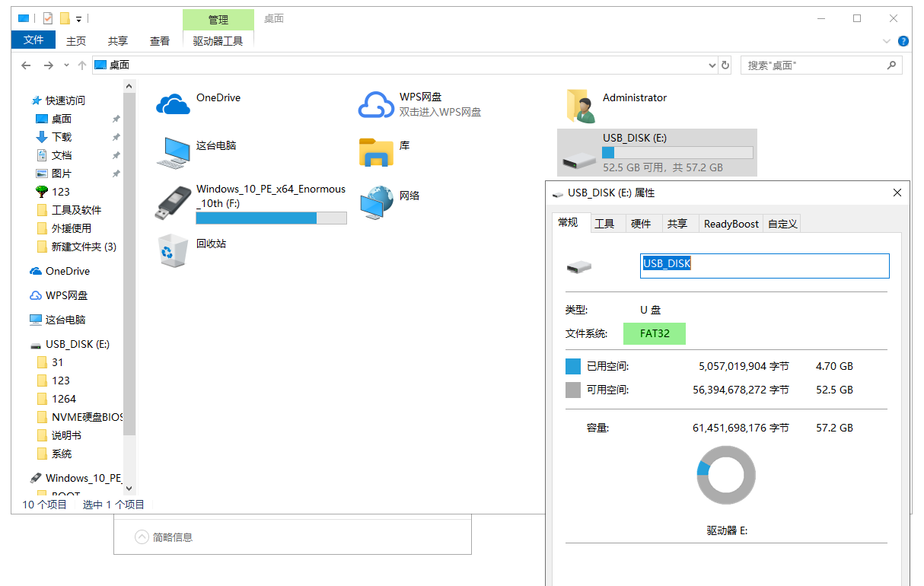924x586 pixels.
Task: Open the 查看 ribbon tab
Action: pos(160,41)
